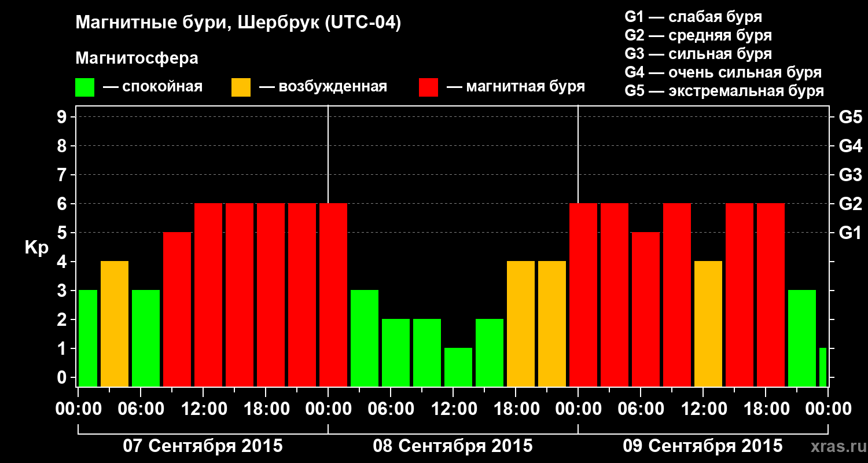
Task: Click the first green bar at chart start
Action: [x=88, y=339]
